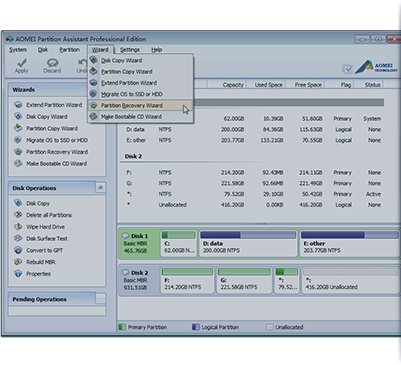401x365 pixels.
Task: Select Disk 2 Basic MBR block
Action: 139,280
